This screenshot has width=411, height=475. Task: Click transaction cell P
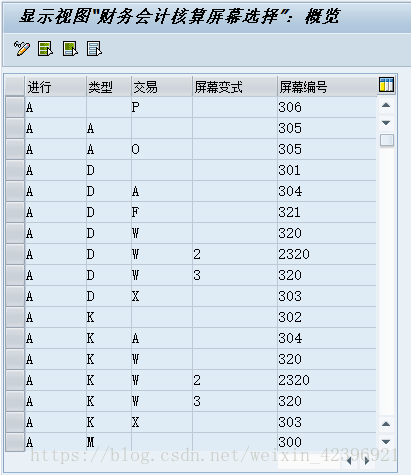click(162, 107)
